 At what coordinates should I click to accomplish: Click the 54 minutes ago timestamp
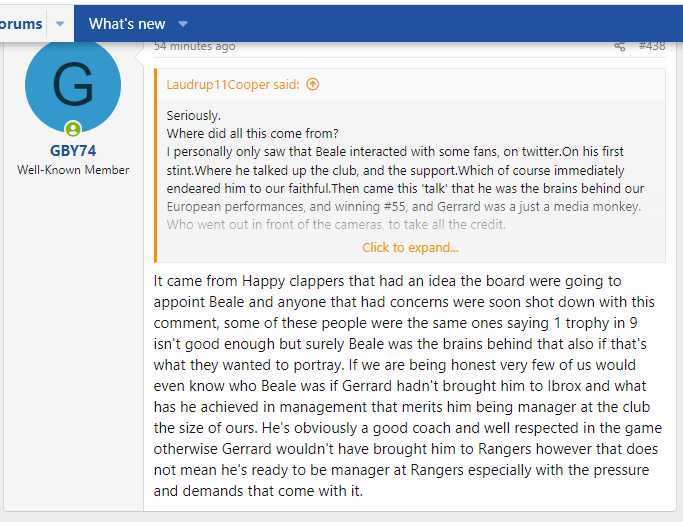[x=195, y=46]
